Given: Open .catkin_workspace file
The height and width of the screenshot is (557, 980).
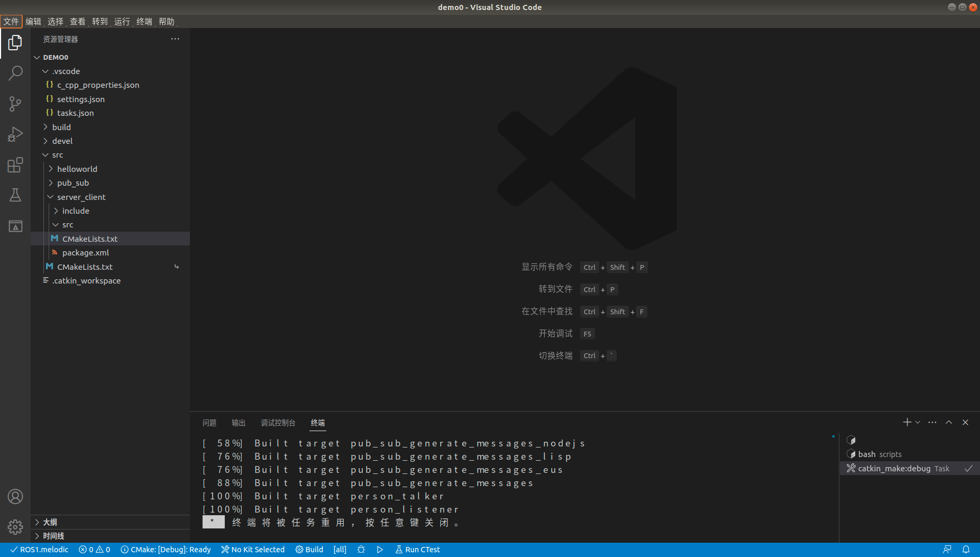Looking at the screenshot, I should [x=110, y=280].
